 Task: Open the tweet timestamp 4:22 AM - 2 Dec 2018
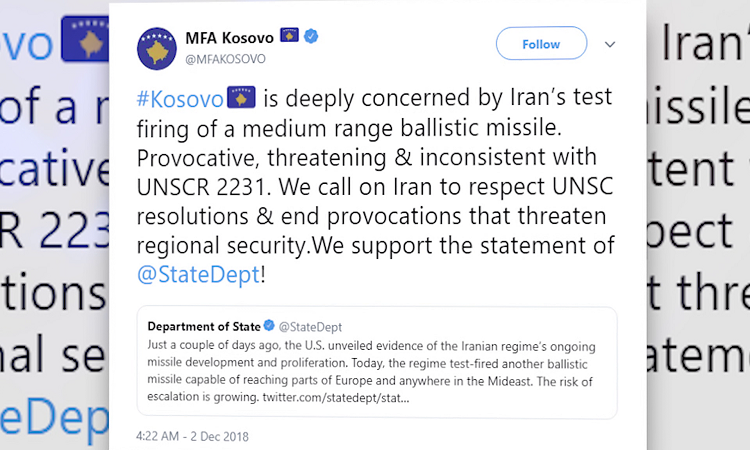[x=192, y=436]
